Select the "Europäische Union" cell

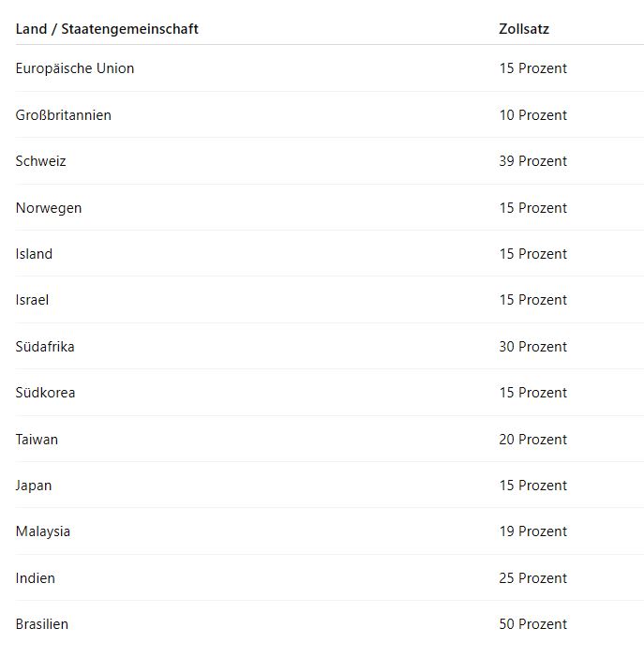click(x=75, y=68)
